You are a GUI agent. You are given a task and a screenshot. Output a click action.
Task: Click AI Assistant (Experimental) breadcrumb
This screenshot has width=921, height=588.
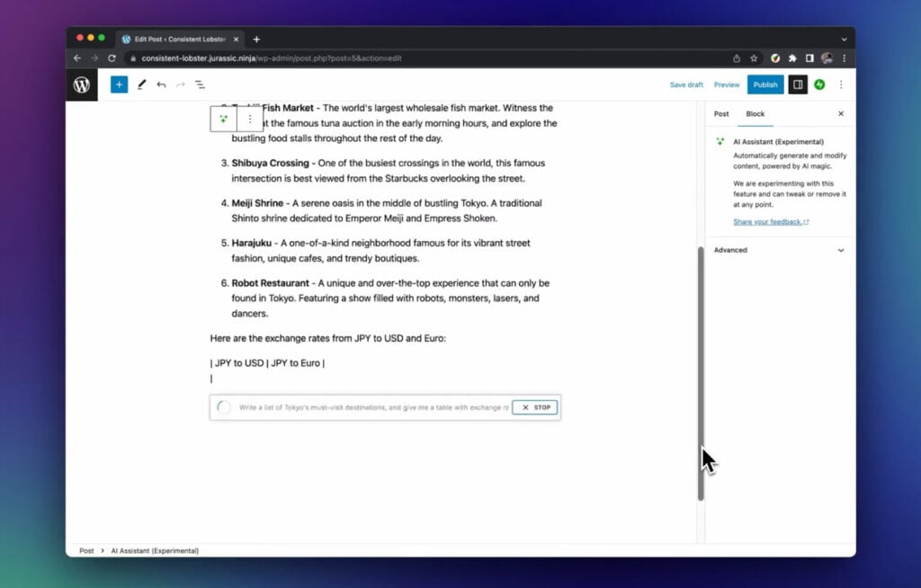pos(155,551)
